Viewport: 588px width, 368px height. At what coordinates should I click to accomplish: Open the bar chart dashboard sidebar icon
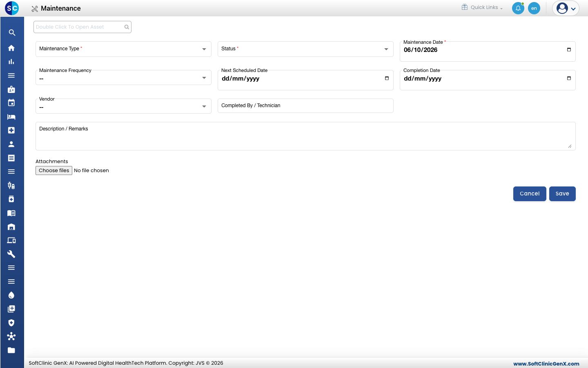(x=11, y=62)
